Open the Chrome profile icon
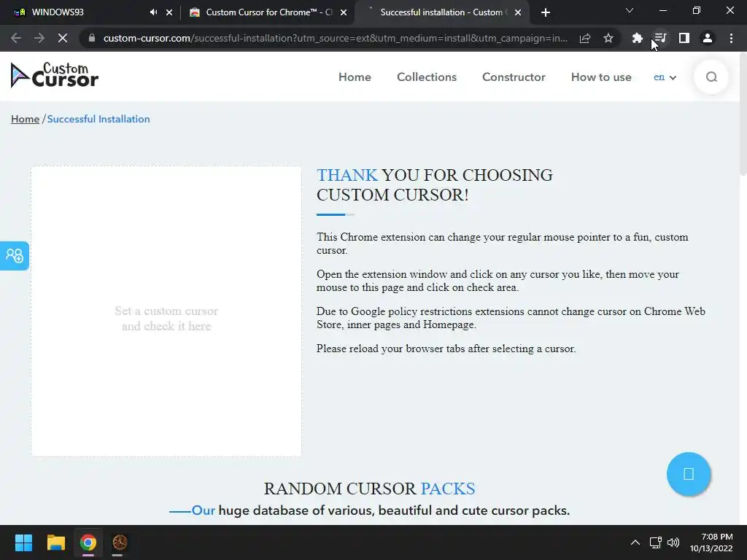747x560 pixels. (x=708, y=38)
